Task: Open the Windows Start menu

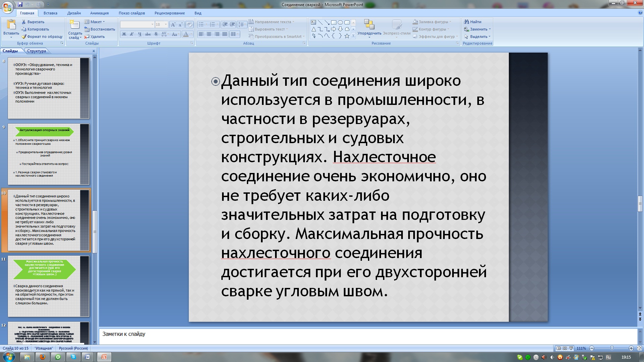Action: coord(8,356)
